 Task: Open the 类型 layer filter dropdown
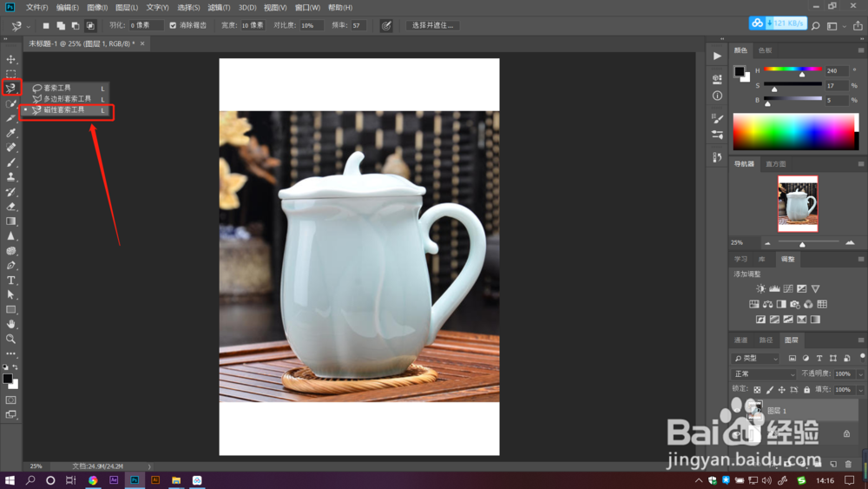point(755,359)
